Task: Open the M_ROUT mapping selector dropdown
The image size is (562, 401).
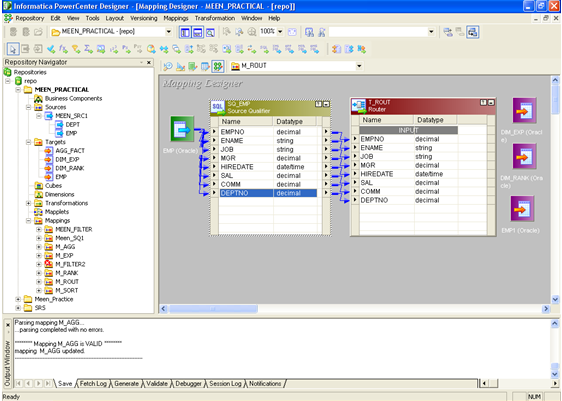Action: tap(359, 66)
